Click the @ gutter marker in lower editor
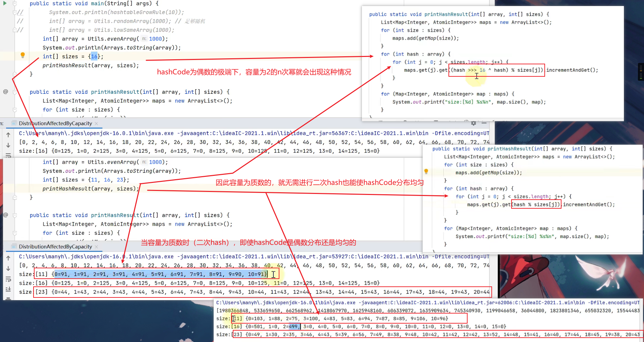Screen dimensions: 644x342 5,215
